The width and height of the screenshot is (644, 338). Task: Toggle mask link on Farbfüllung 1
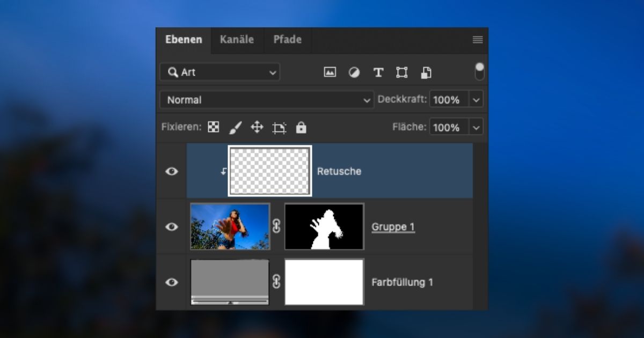[x=277, y=282]
